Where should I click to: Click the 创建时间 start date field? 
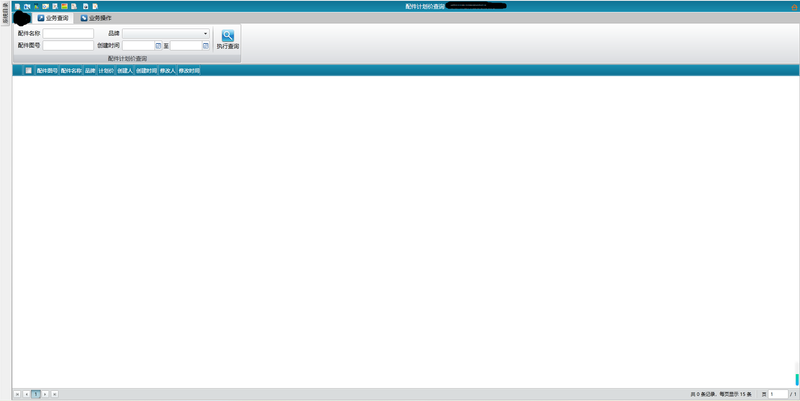(x=138, y=45)
